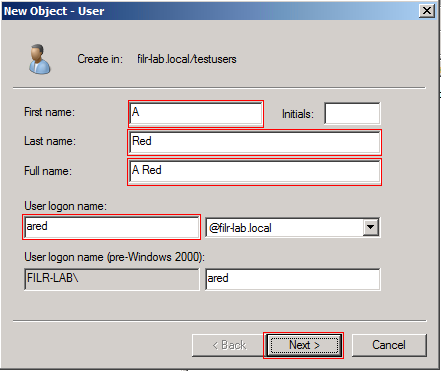The height and width of the screenshot is (371, 441).
Task: Click the disabled < Back button
Action: [x=229, y=345]
